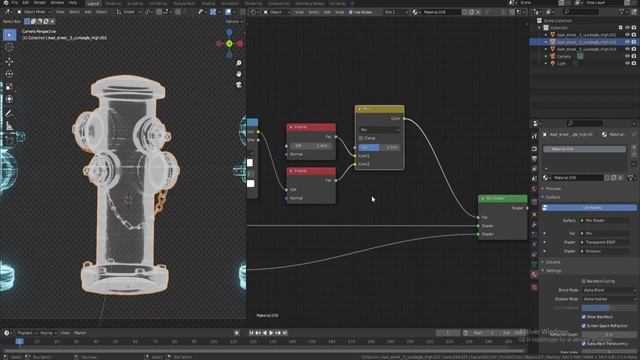Switch to the Layout workspace tab
The height and width of the screenshot is (360, 640).
93,3
